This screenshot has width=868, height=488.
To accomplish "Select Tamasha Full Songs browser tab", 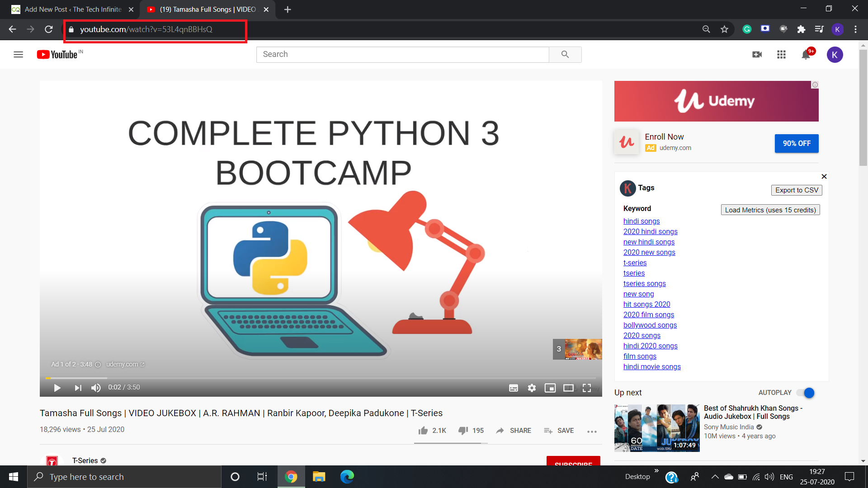I will point(207,9).
